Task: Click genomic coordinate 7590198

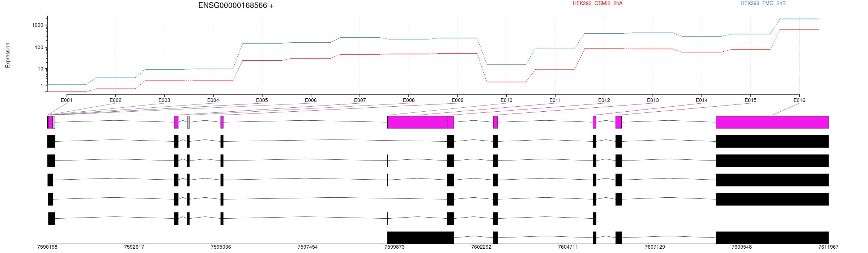Action: 47,247
